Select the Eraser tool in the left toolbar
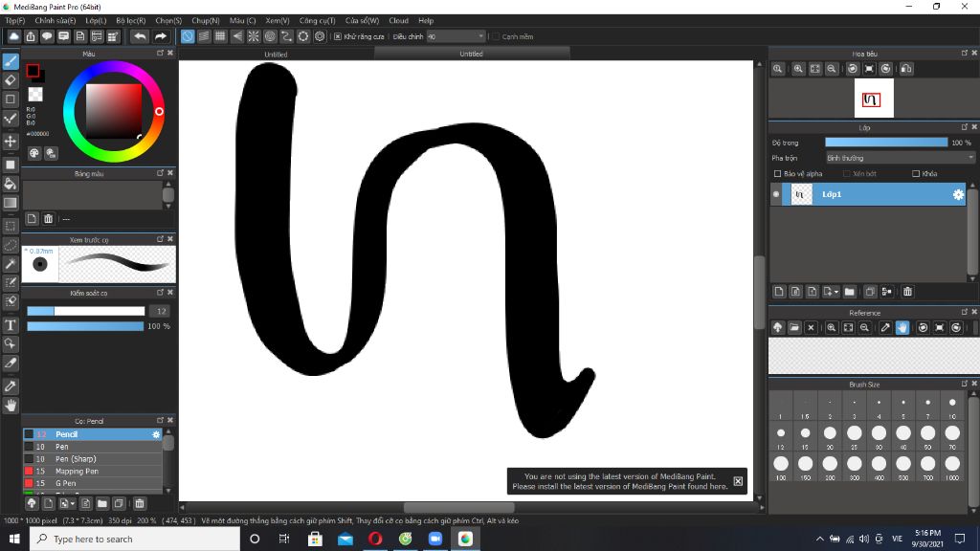This screenshot has height=551, width=980. coord(11,80)
